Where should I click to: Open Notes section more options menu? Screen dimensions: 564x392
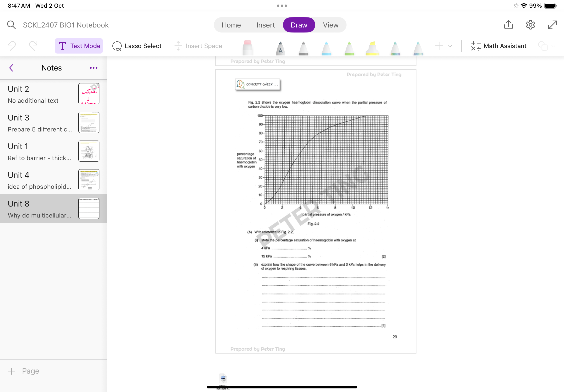(x=93, y=68)
